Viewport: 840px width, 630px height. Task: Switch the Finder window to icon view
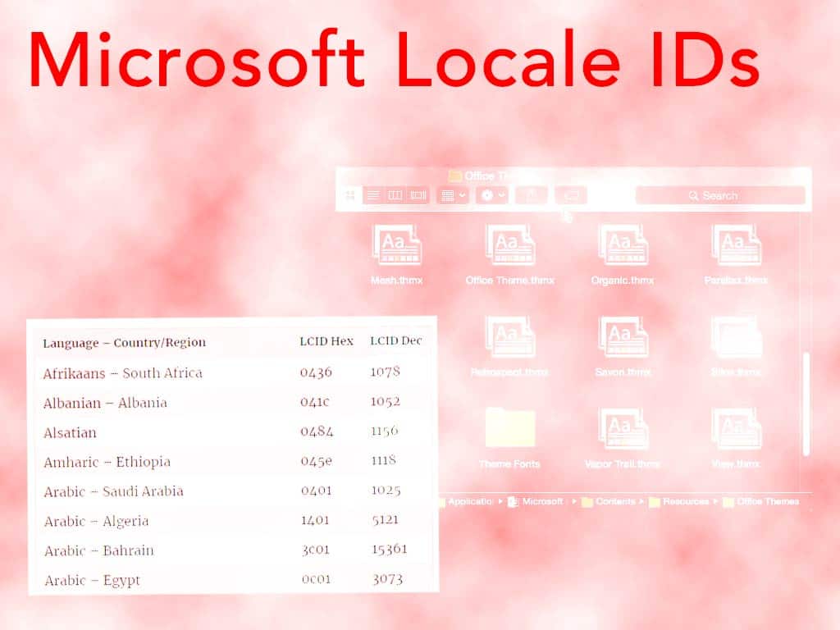[350, 195]
